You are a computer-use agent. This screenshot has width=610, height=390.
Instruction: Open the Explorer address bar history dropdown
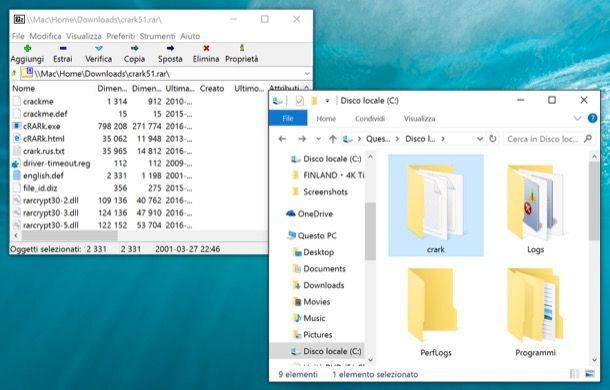(480, 139)
